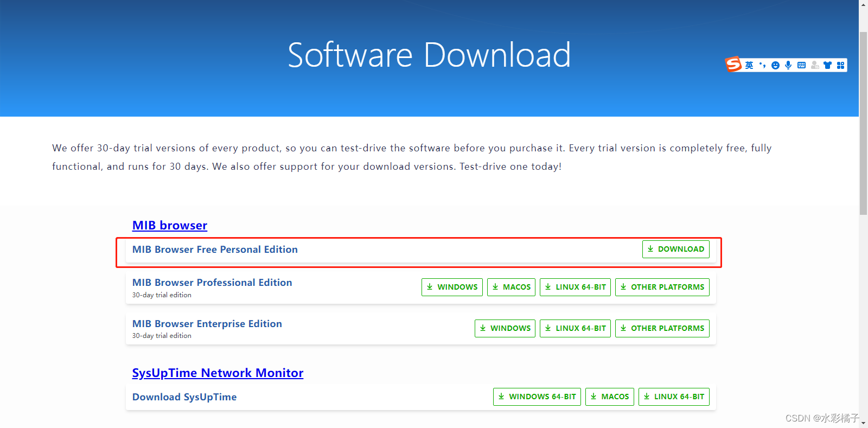Click the page vertical scrollbar thumb
The width and height of the screenshot is (868, 428).
[x=863, y=123]
